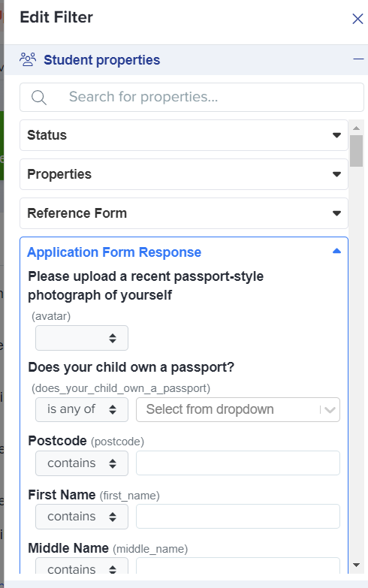Change the First Name 'contains' operator
The width and height of the screenshot is (368, 588).
82,517
